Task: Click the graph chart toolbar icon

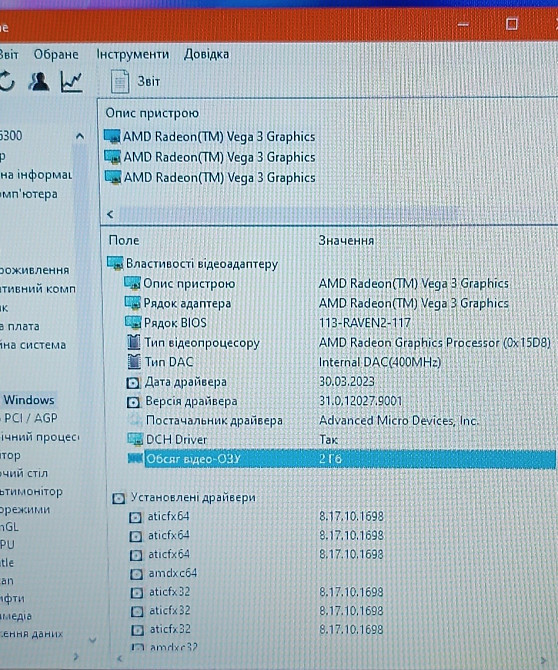Action: 71,82
